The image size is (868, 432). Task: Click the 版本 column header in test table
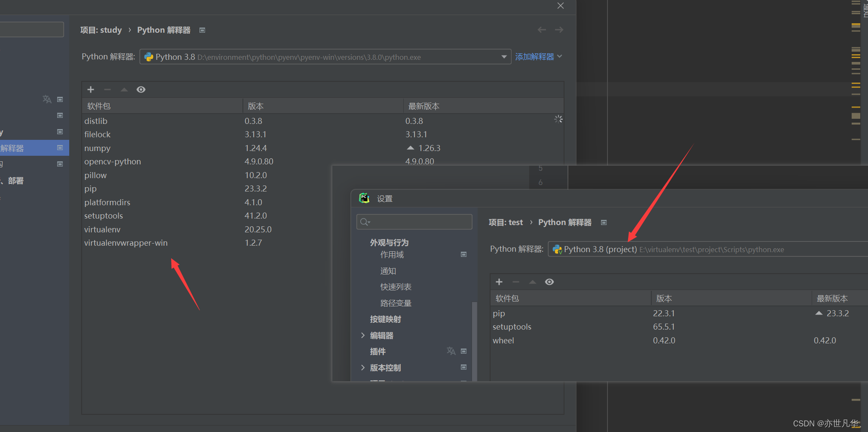coord(731,298)
